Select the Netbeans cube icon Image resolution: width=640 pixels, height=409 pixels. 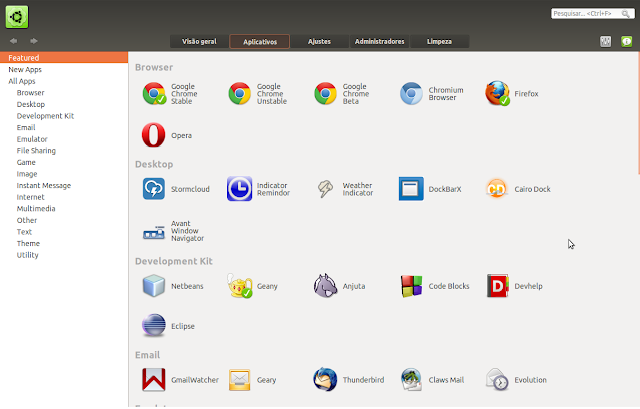[154, 286]
